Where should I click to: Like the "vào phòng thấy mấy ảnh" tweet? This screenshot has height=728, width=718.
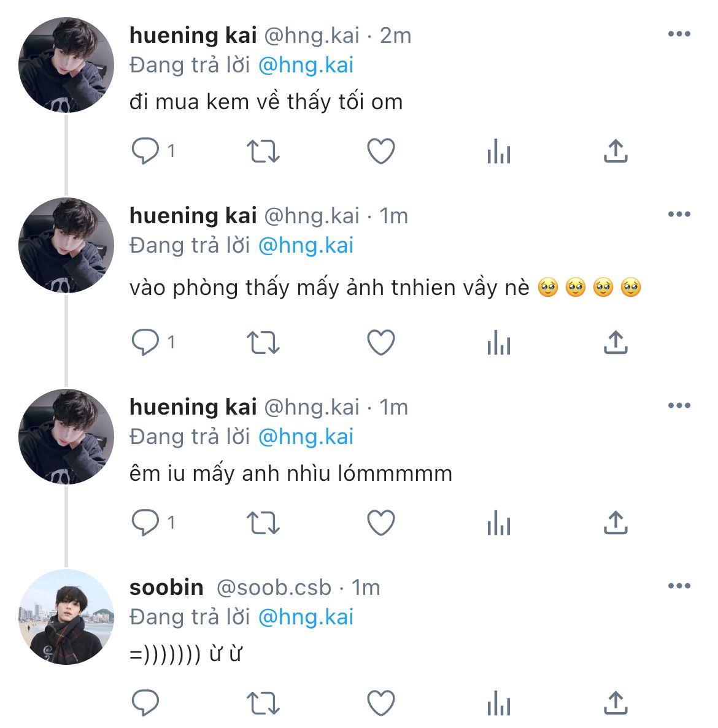(x=380, y=343)
